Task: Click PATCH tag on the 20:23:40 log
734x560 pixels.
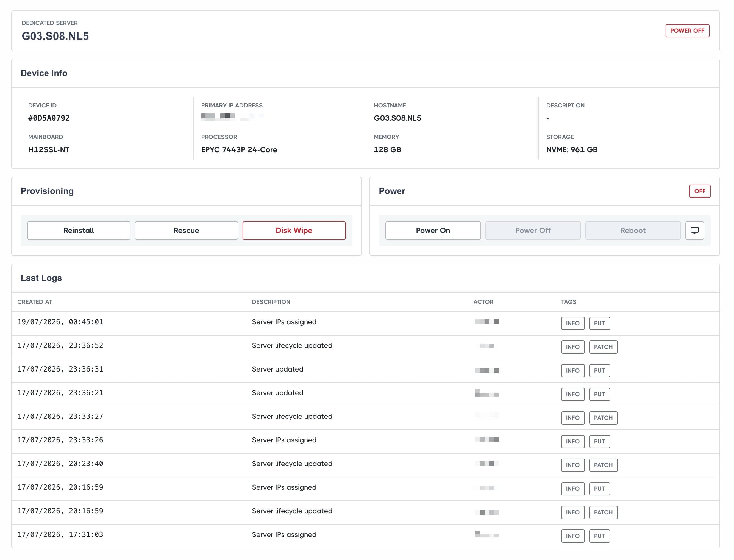Action: click(603, 465)
